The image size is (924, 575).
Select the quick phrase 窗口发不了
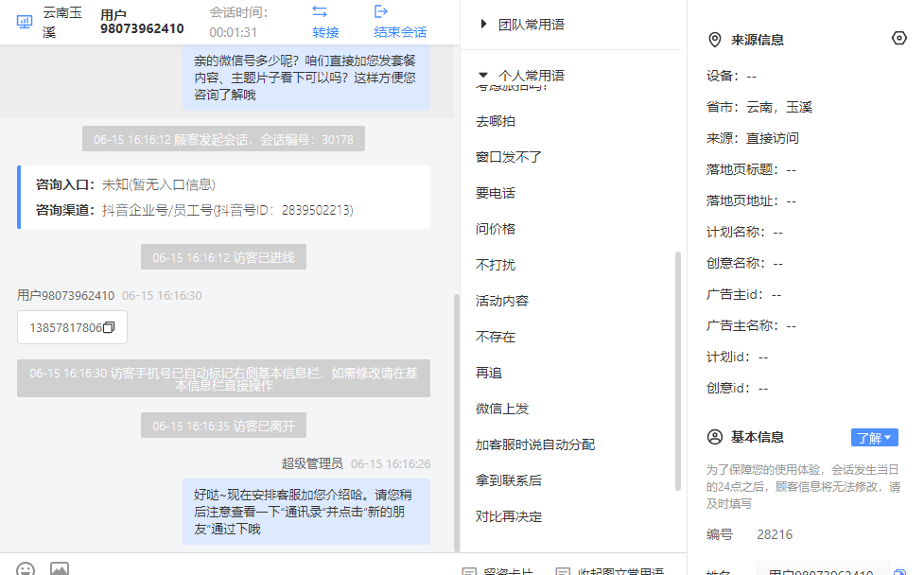[509, 157]
